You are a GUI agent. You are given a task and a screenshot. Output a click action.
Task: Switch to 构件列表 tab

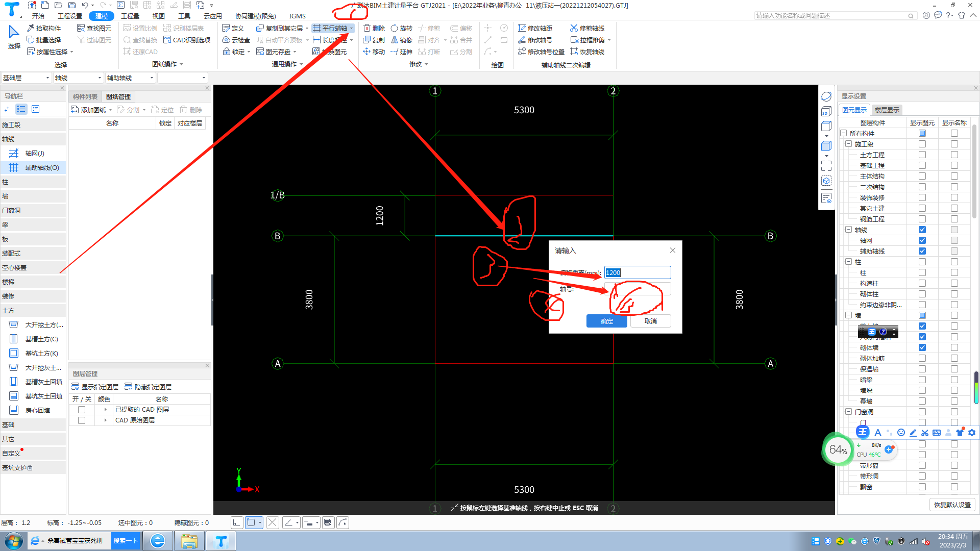pos(85,96)
